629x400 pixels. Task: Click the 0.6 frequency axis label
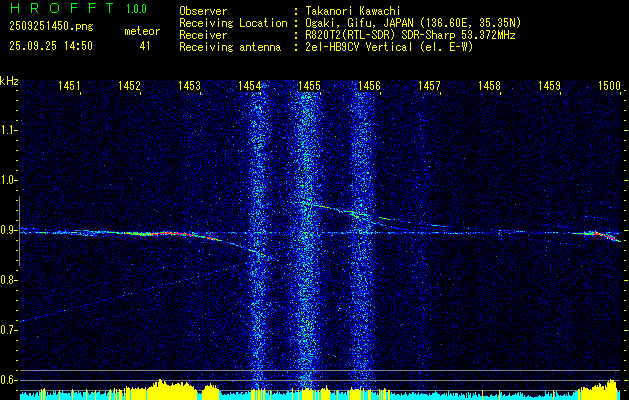pyautogui.click(x=9, y=379)
